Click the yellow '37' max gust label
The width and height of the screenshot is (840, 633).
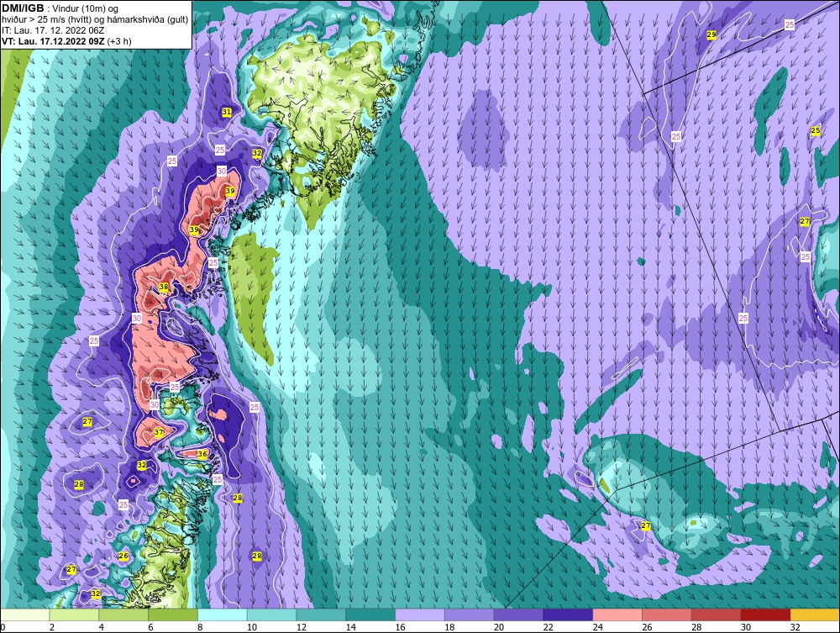(158, 433)
